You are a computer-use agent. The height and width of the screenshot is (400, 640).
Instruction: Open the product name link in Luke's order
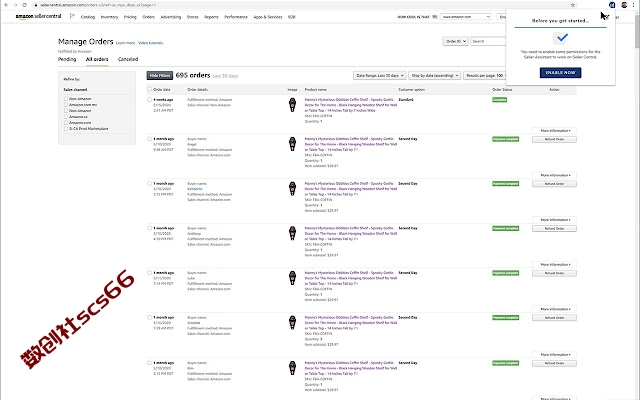click(351, 278)
